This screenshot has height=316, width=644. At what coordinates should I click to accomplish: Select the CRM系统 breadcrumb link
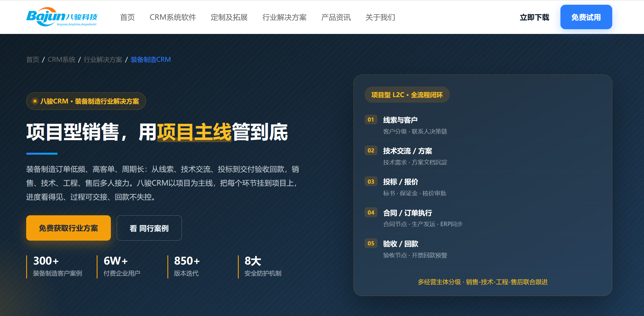pos(61,60)
